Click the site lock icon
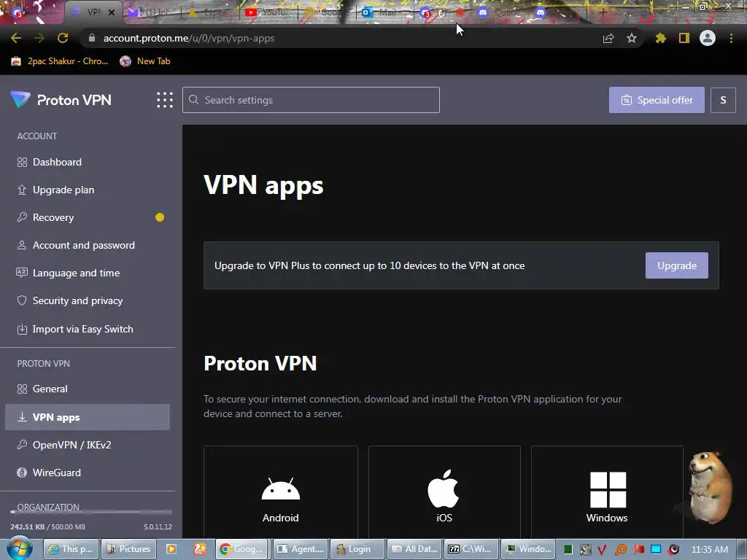Image resolution: width=747 pixels, height=560 pixels. point(91,38)
